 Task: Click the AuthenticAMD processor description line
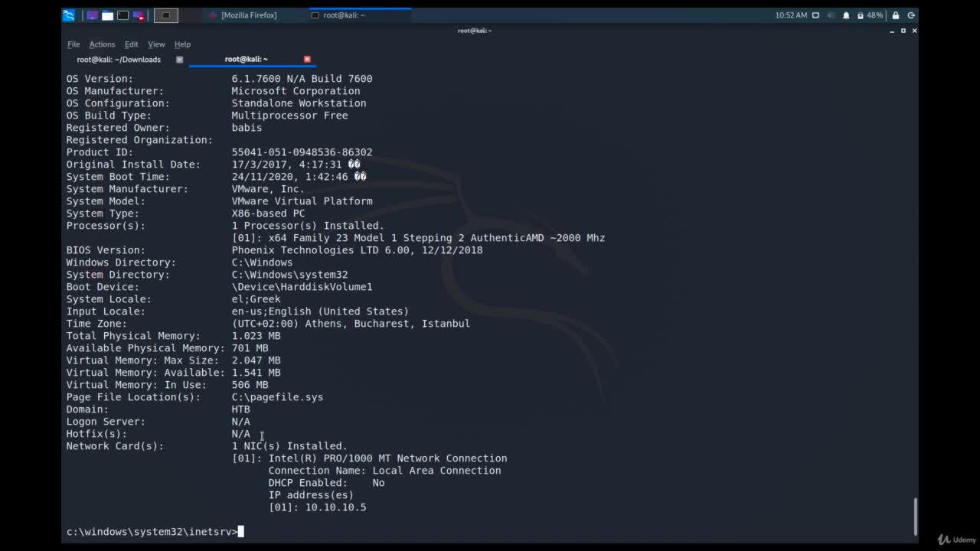[x=418, y=238]
